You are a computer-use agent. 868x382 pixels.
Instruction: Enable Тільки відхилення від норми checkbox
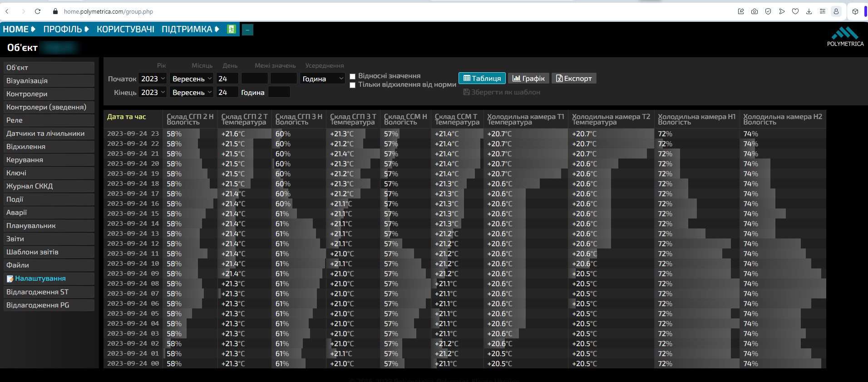click(352, 85)
